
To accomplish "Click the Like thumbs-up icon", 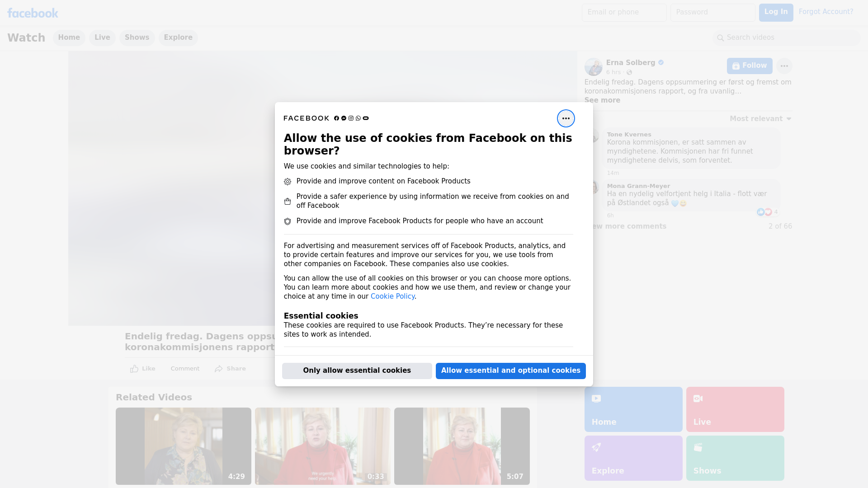I will click(134, 369).
